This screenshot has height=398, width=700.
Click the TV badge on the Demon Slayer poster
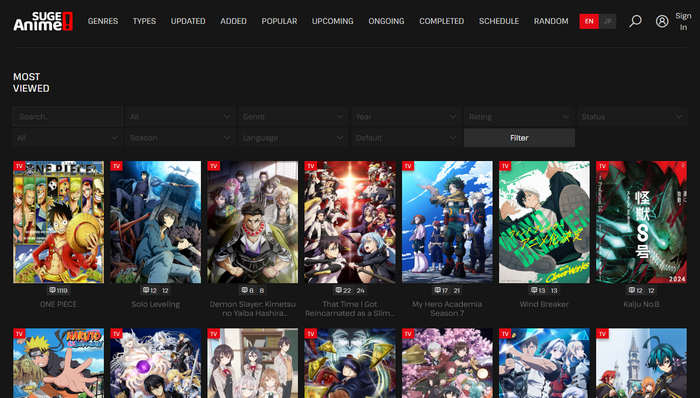pos(213,166)
